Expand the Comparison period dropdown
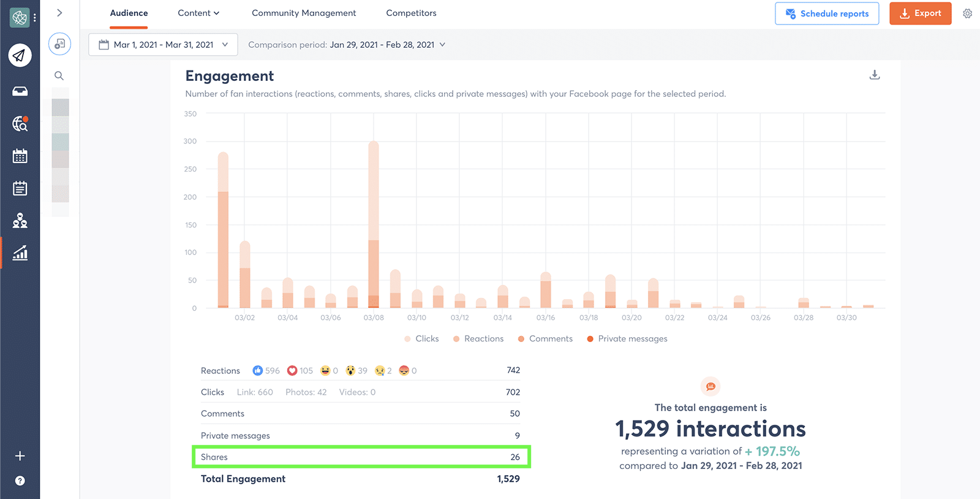This screenshot has width=980, height=499. (x=347, y=45)
